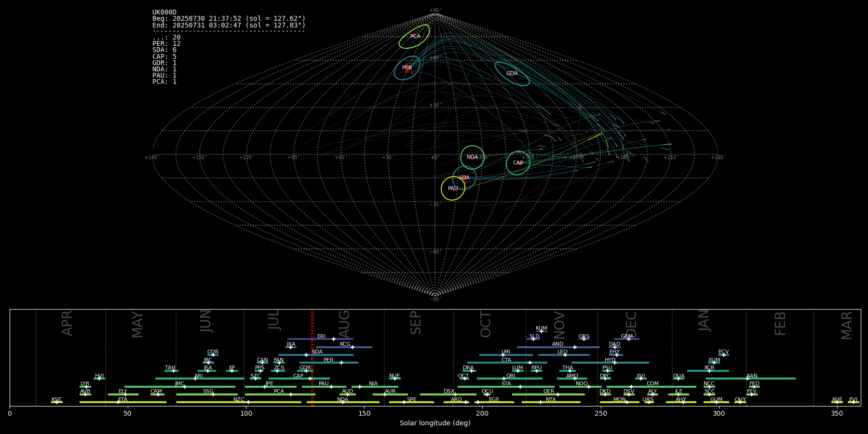Image resolution: width=868 pixels, height=434 pixels.
Task: Click the NZC shower bar in timeline
Action: tap(239, 402)
